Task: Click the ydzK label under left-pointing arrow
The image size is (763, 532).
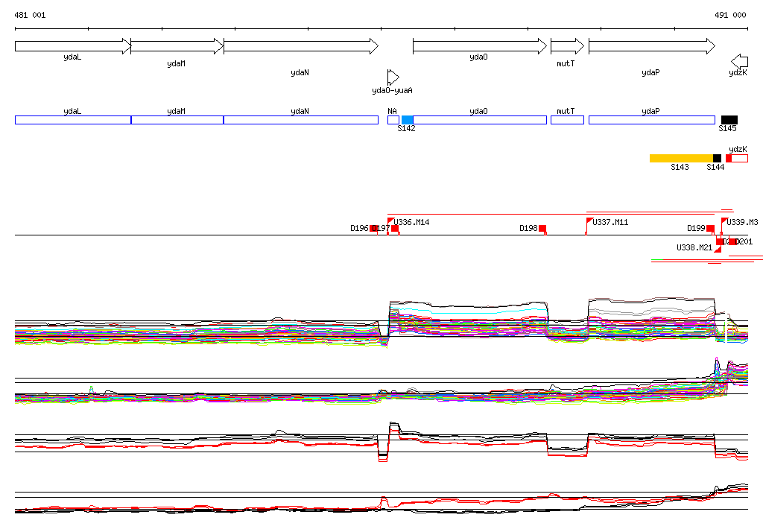Action: coord(738,73)
